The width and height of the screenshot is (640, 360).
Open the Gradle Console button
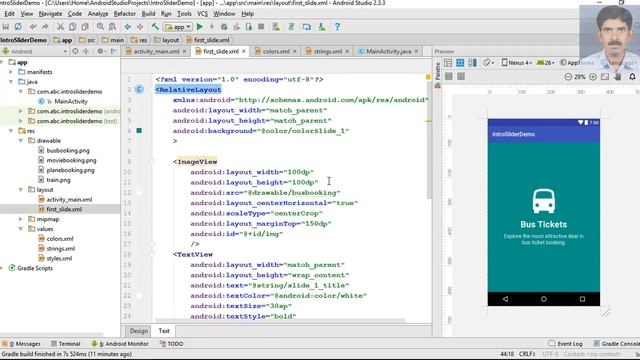tap(616, 344)
